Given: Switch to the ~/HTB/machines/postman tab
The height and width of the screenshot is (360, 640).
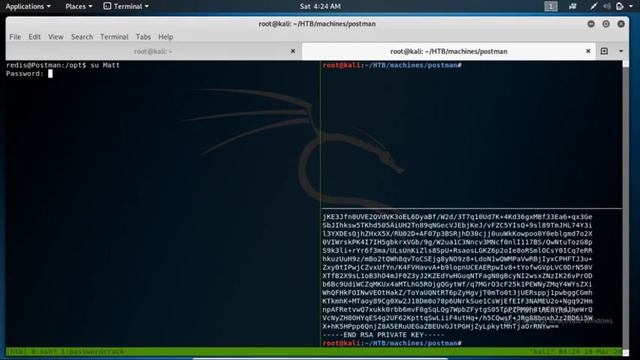Looking at the screenshot, I should pyautogui.click(x=449, y=51).
